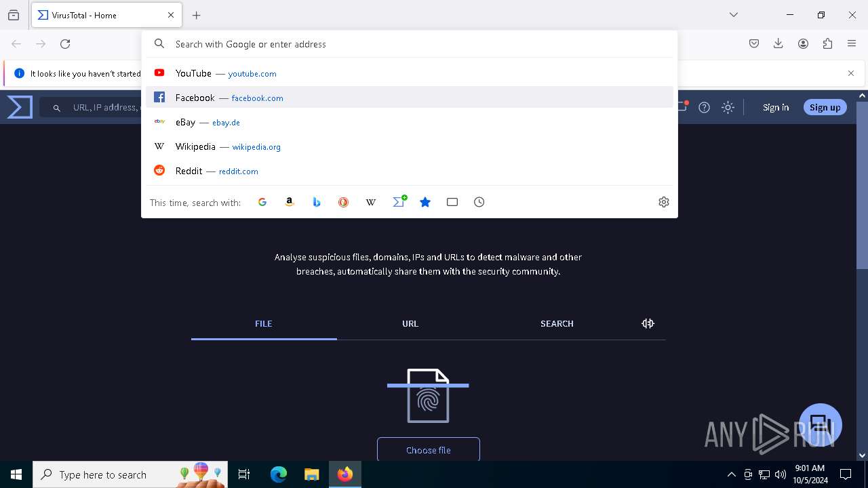Open the chat support bubble
The height and width of the screenshot is (488, 868).
coord(821,424)
